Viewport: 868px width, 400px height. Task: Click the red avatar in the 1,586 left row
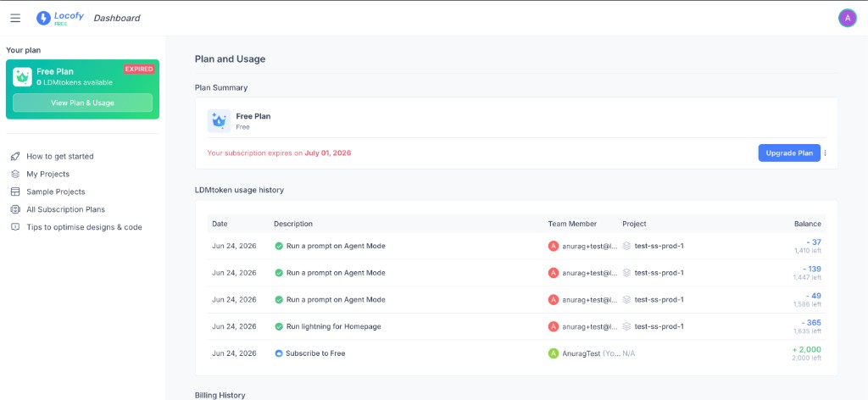553,299
